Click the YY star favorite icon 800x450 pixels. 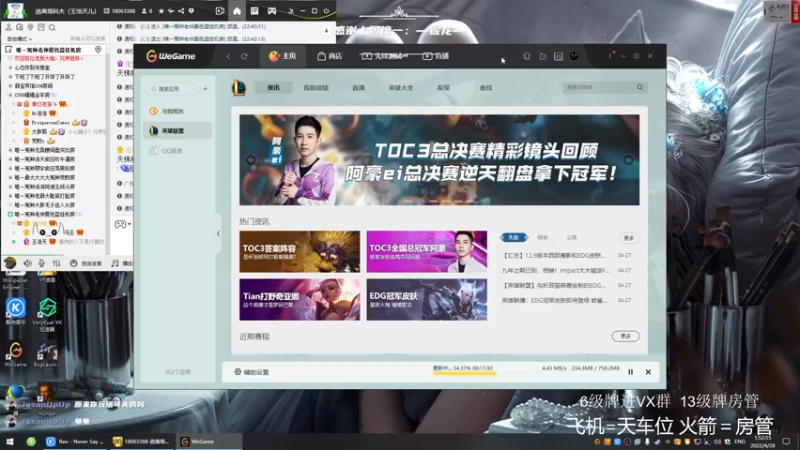[161, 11]
